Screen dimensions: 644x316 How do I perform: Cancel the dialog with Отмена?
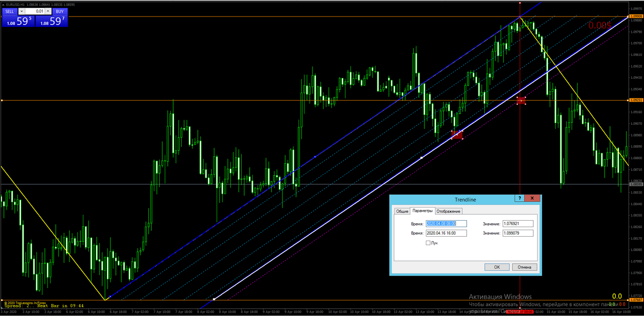point(525,267)
